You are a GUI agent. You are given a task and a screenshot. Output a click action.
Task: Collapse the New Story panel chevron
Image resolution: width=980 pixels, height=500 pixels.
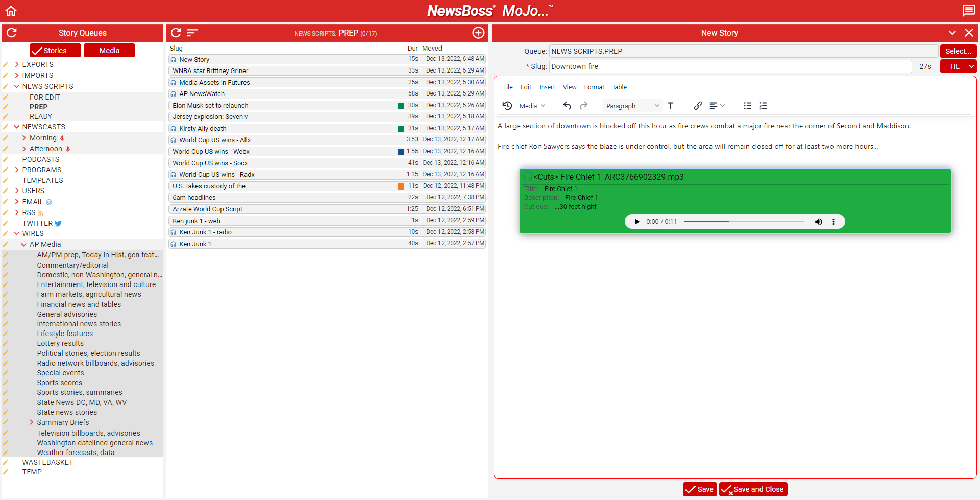point(952,33)
